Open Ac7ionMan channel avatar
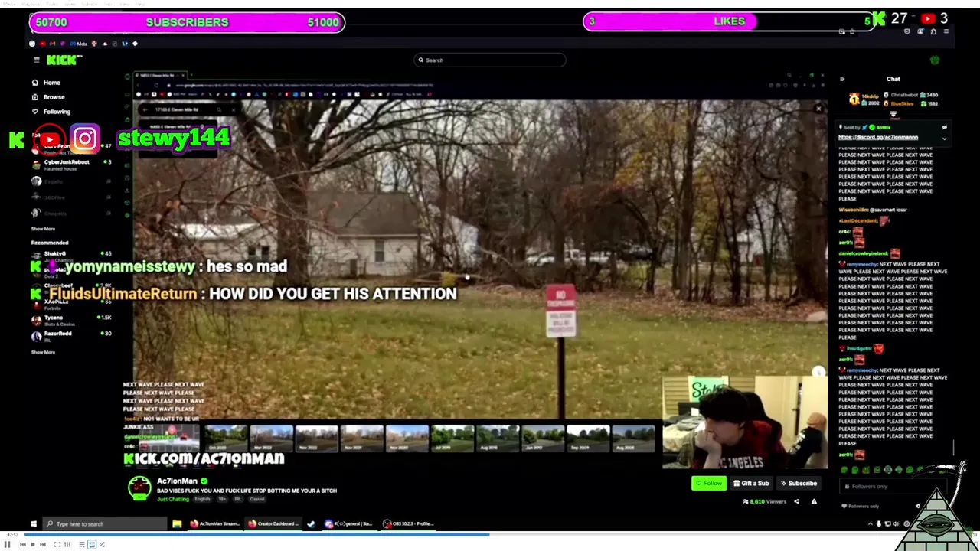980x551 pixels. 139,487
